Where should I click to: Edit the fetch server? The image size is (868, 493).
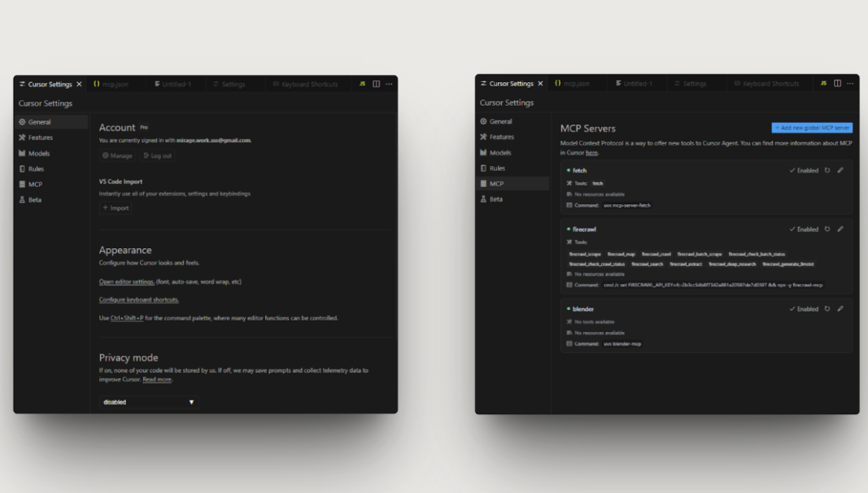click(840, 170)
